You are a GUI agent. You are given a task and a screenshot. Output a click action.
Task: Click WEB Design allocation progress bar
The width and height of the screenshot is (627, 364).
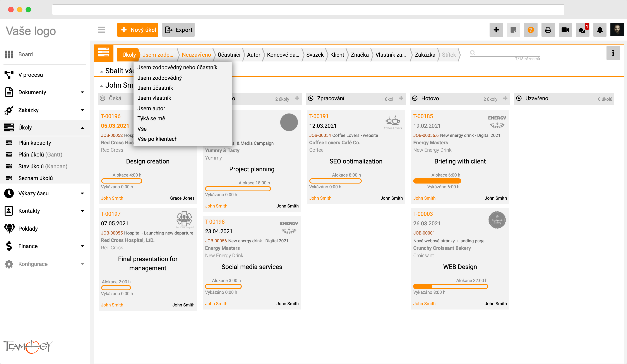(x=451, y=286)
